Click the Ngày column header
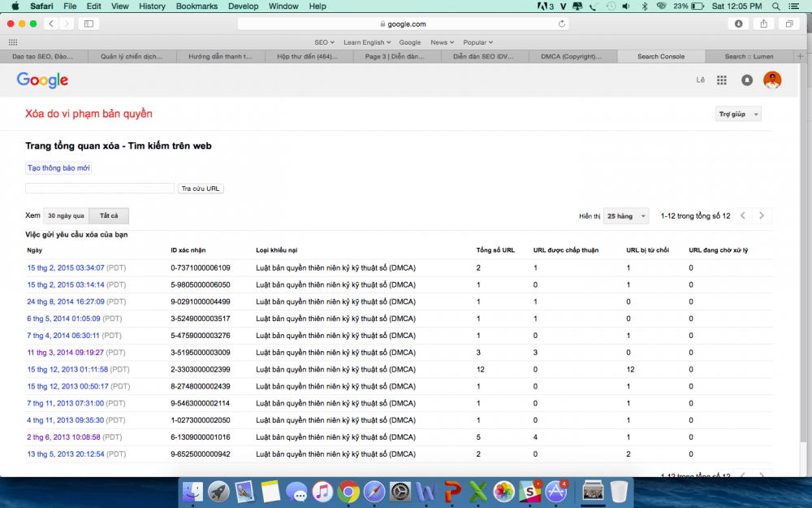The width and height of the screenshot is (812, 508). tap(35, 250)
